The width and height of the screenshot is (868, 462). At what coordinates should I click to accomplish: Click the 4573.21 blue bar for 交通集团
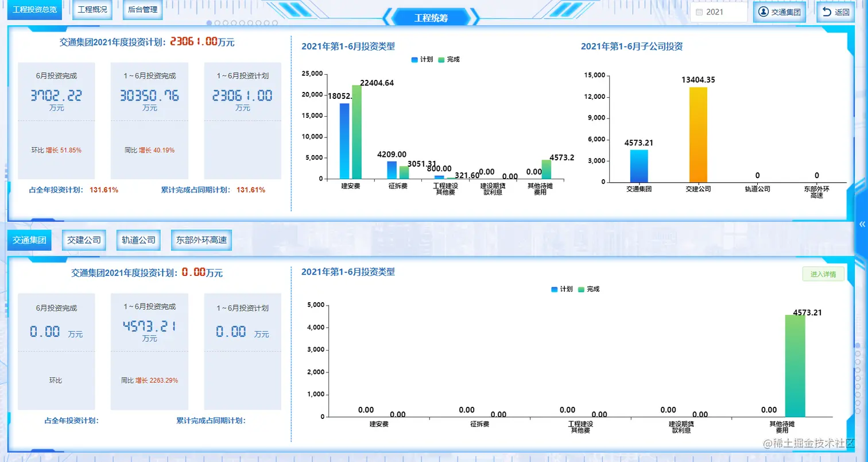639,166
